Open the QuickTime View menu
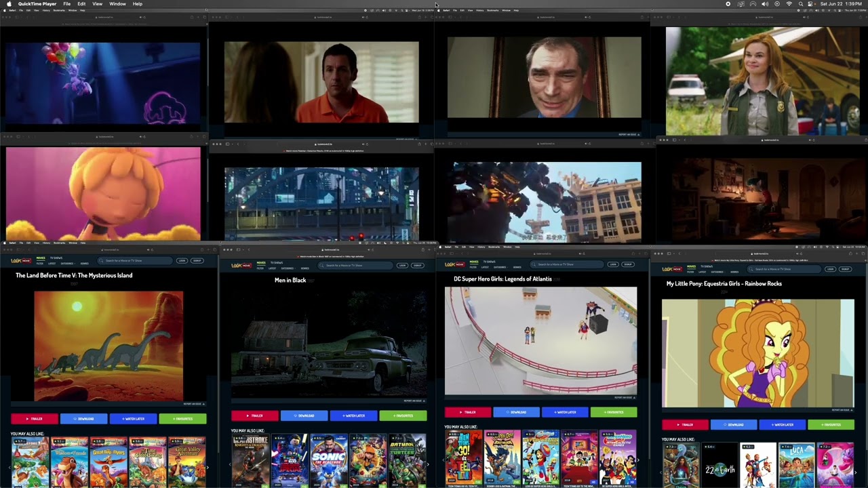The width and height of the screenshot is (868, 488). coord(98,4)
